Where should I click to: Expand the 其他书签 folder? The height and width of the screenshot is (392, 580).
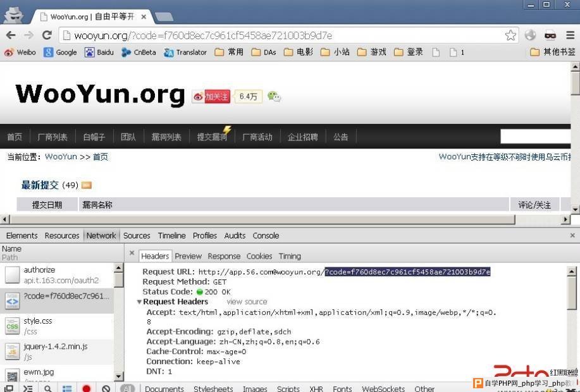click(x=553, y=52)
